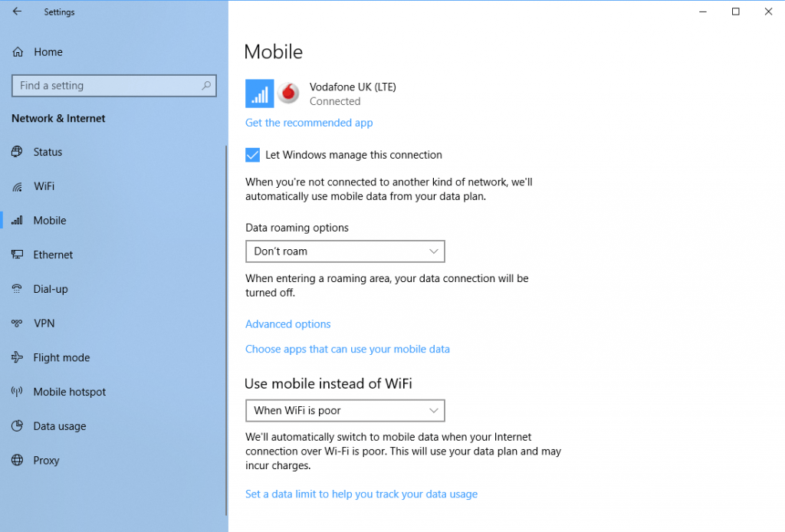This screenshot has height=532, width=785.
Task: Click Choose apps that can use mobile data
Action: (347, 349)
